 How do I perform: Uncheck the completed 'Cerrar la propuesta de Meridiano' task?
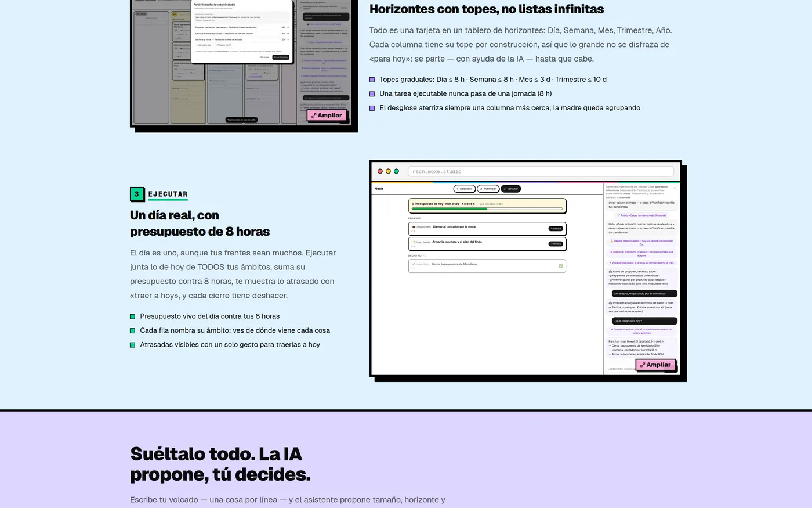[x=561, y=266]
